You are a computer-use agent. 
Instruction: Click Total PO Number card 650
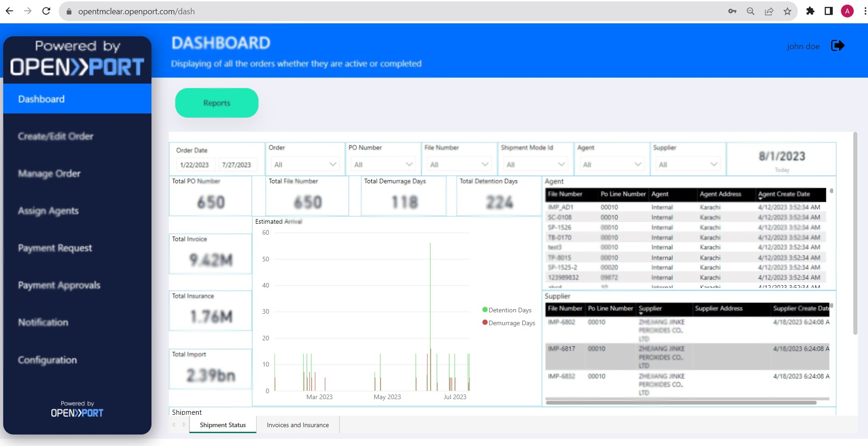tap(211, 196)
